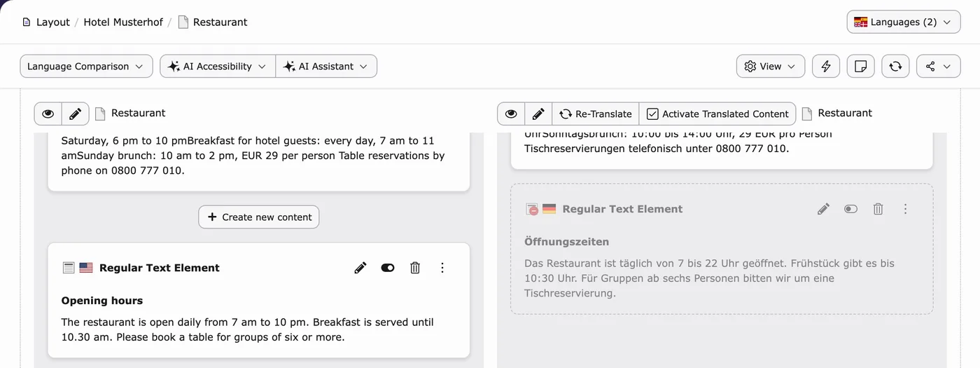This screenshot has width=980, height=368.
Task: Click the Opening hours heading
Action: click(102, 301)
